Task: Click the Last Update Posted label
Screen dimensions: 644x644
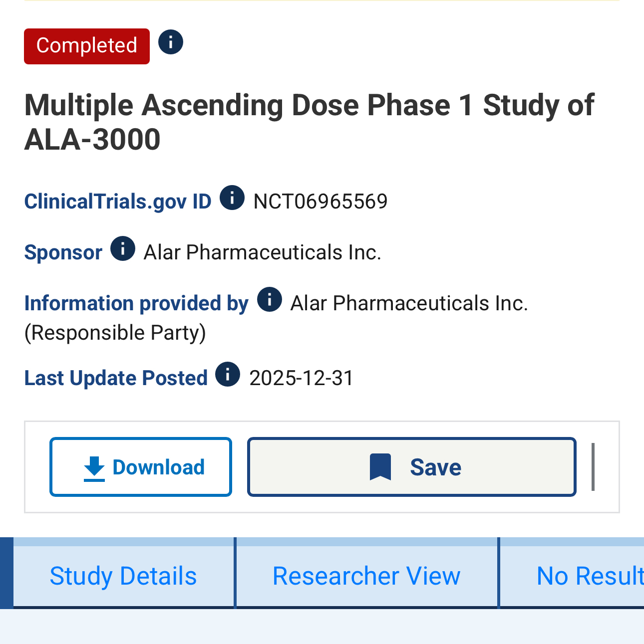Action: click(116, 378)
